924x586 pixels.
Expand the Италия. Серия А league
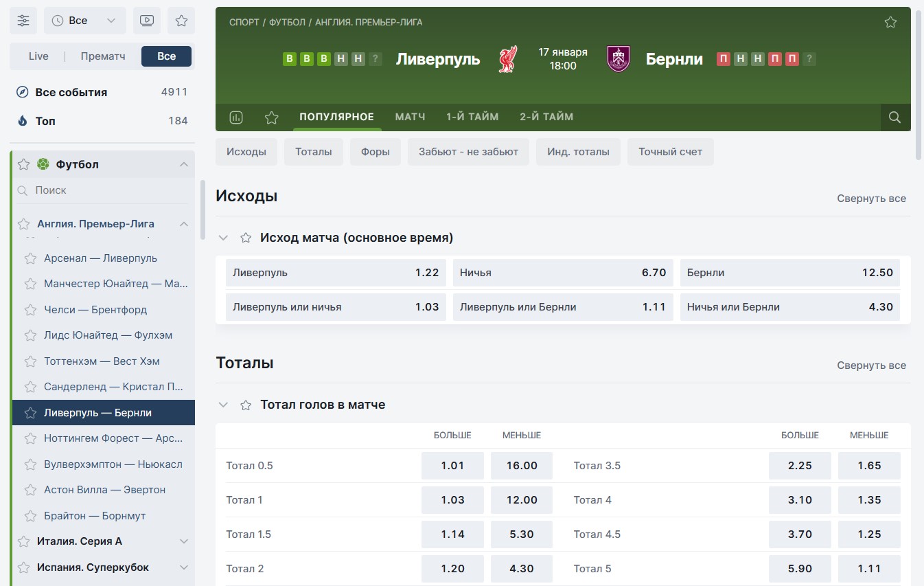(x=183, y=541)
